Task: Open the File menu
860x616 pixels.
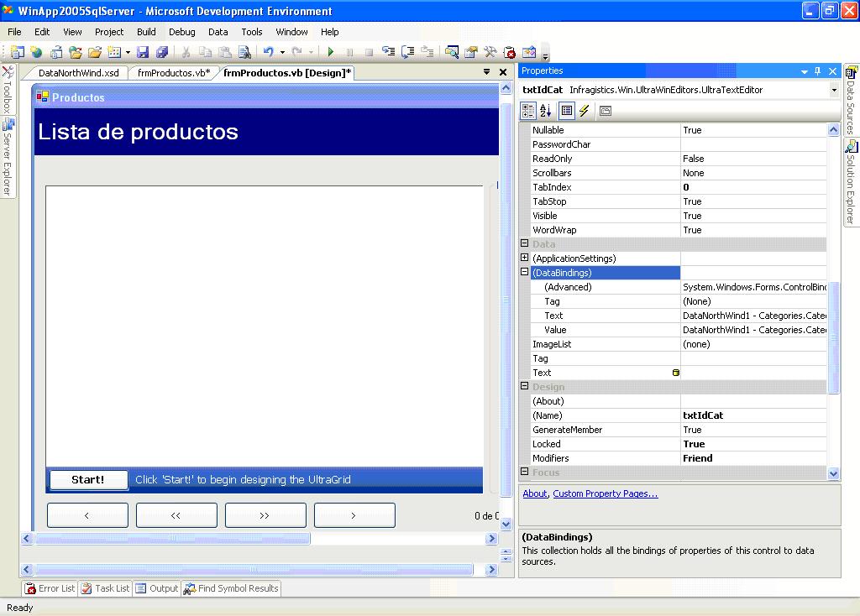Action: point(15,32)
